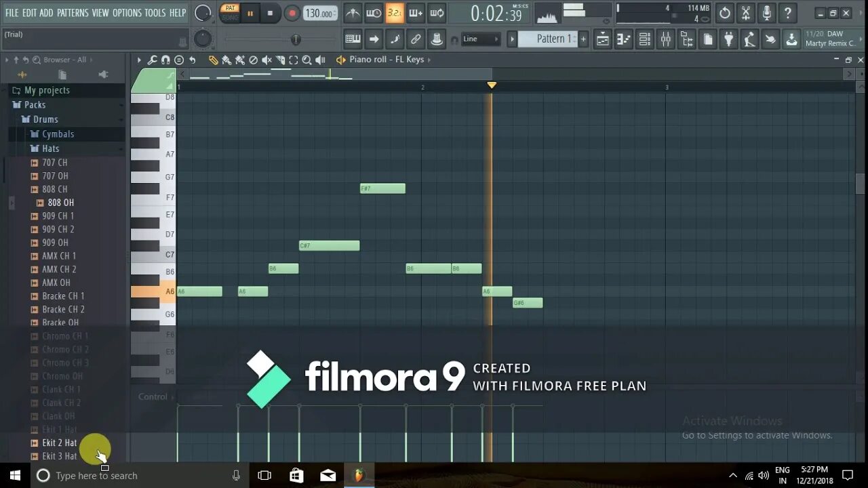This screenshot has height=488, width=868.
Task: Open the piano roll Stamp chord icon
Action: [179, 60]
